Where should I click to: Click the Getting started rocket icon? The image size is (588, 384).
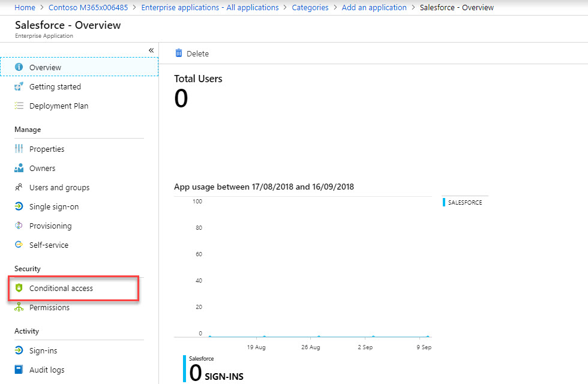pyautogui.click(x=19, y=86)
